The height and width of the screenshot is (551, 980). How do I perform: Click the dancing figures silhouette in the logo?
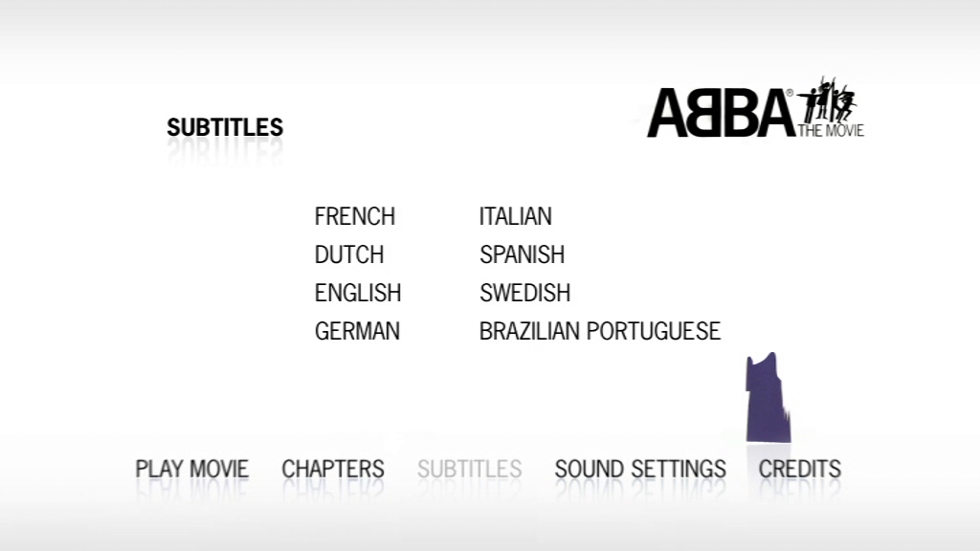(x=828, y=99)
